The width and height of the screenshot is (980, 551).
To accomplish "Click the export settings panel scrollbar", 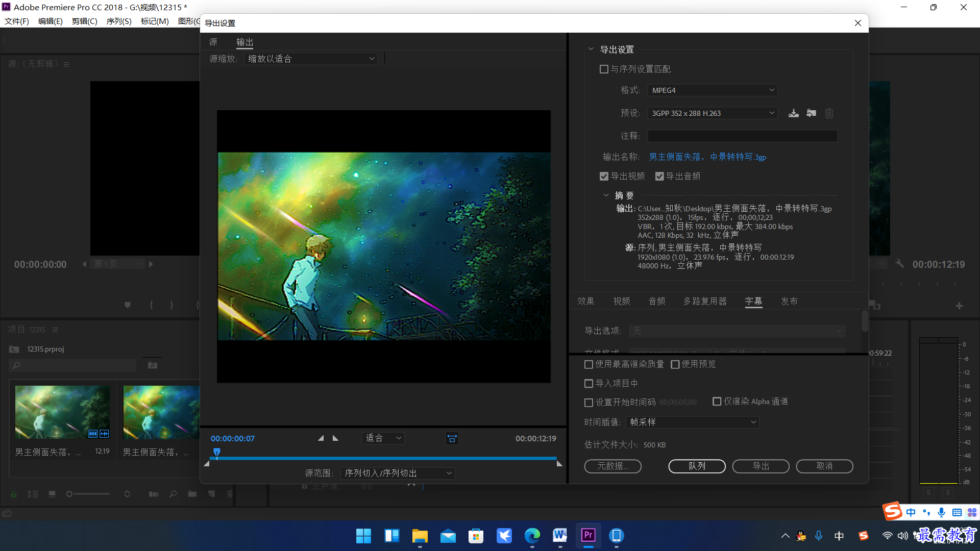I will pos(865,321).
